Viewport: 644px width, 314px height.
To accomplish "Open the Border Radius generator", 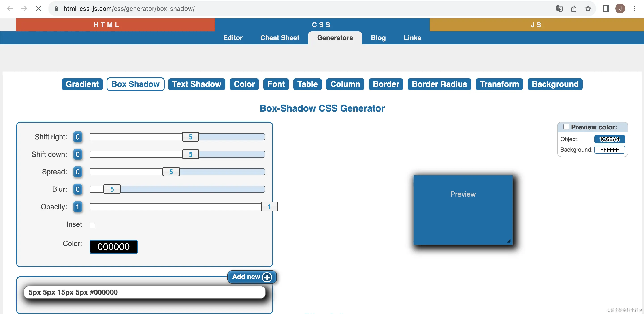I will pyautogui.click(x=439, y=84).
